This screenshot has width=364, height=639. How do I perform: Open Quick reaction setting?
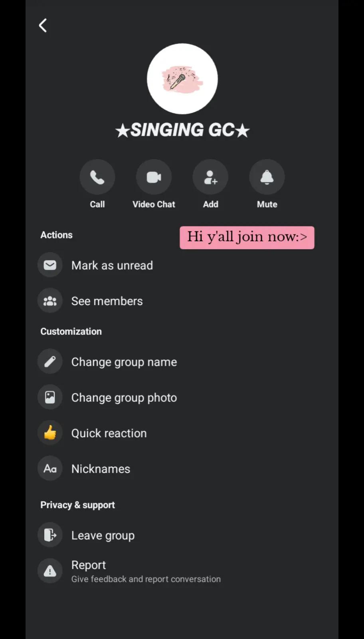click(x=109, y=433)
